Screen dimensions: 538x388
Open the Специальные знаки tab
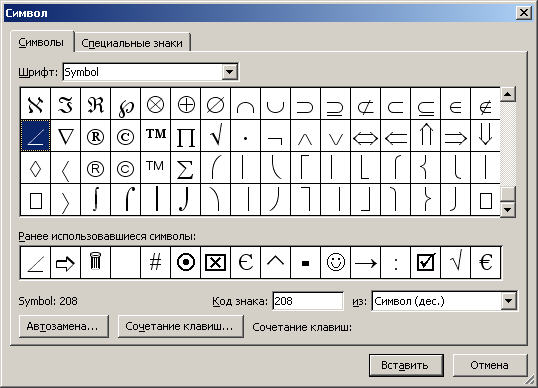point(132,43)
